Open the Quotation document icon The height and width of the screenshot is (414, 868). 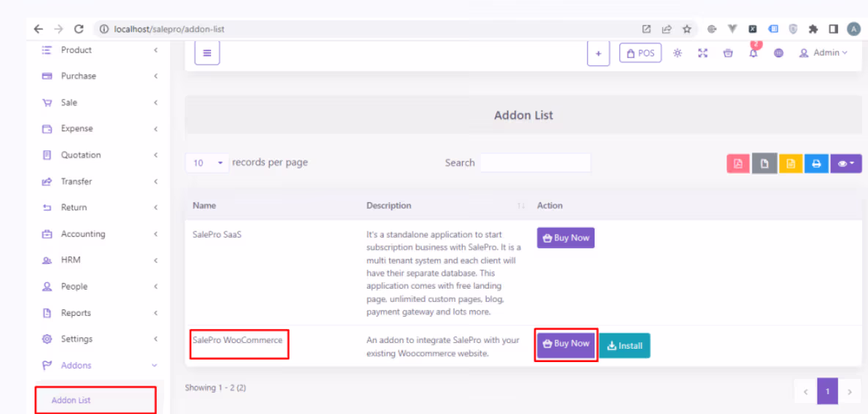(x=47, y=155)
